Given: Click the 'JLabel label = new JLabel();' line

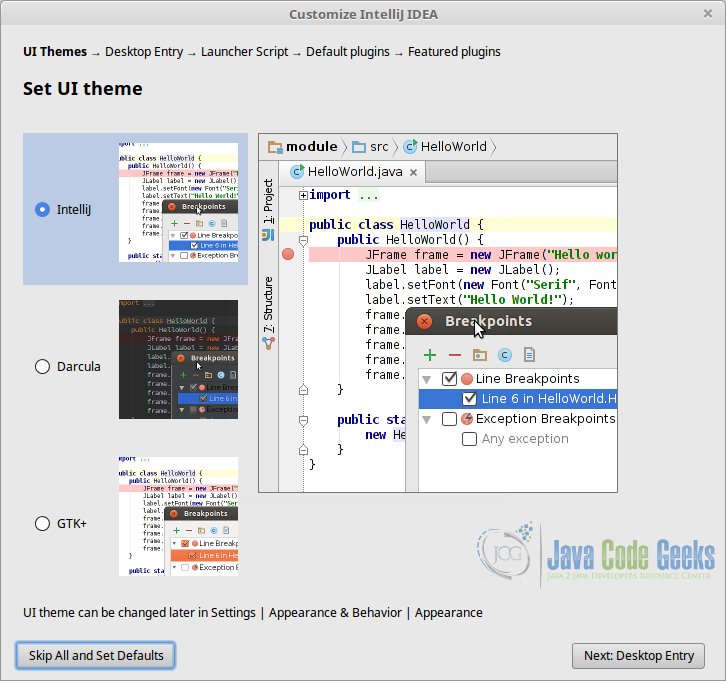Looking at the screenshot, I should coord(463,269).
